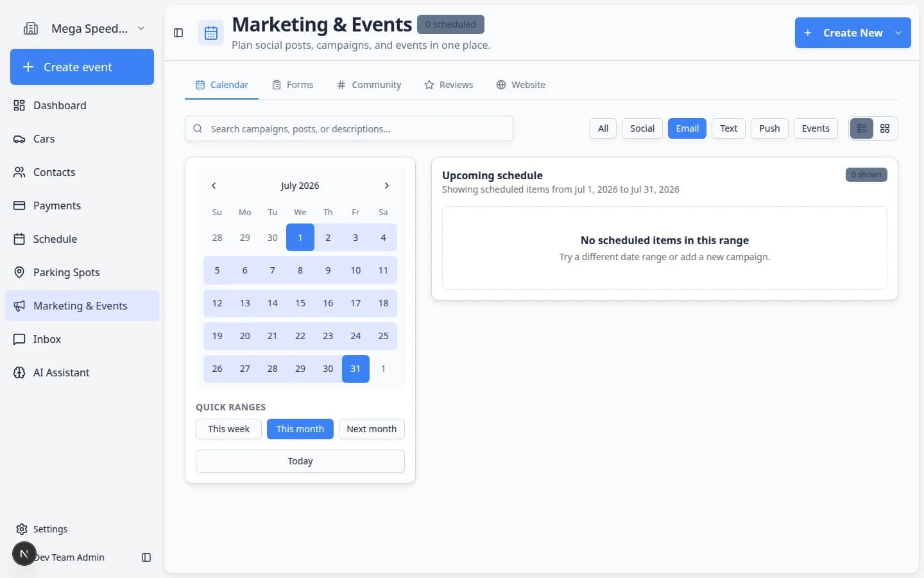The image size is (924, 578).
Task: Click plus icon in Create event button
Action: (x=28, y=67)
